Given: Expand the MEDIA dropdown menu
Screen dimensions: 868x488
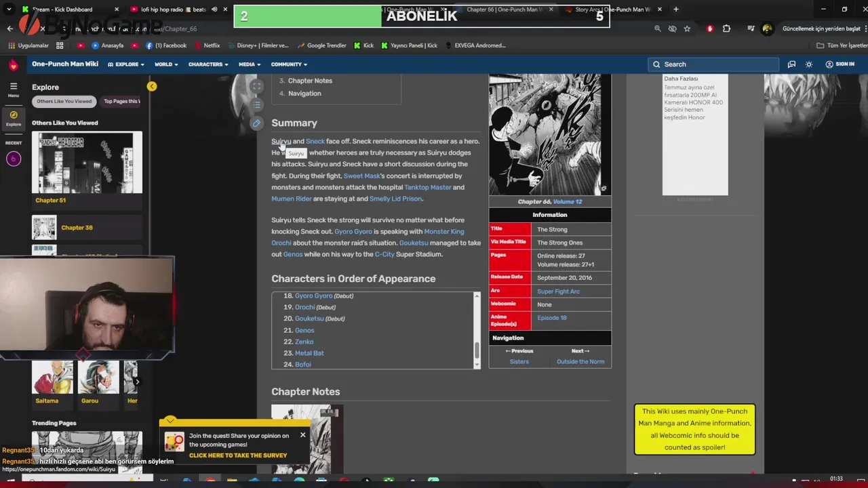Looking at the screenshot, I should click(x=250, y=64).
